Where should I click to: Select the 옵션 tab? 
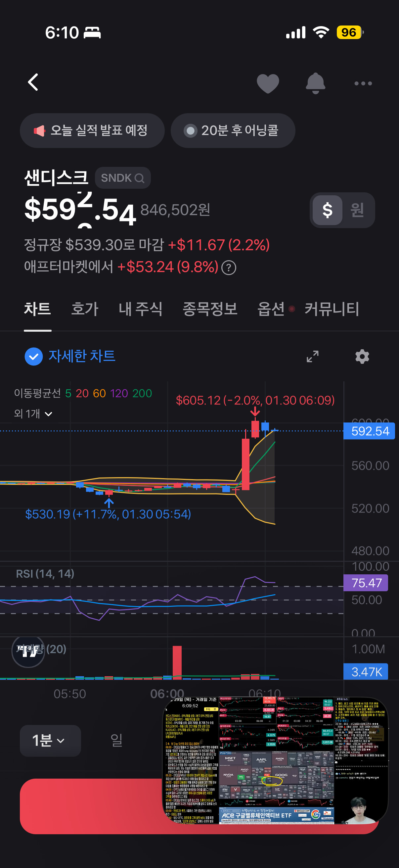pos(271,309)
